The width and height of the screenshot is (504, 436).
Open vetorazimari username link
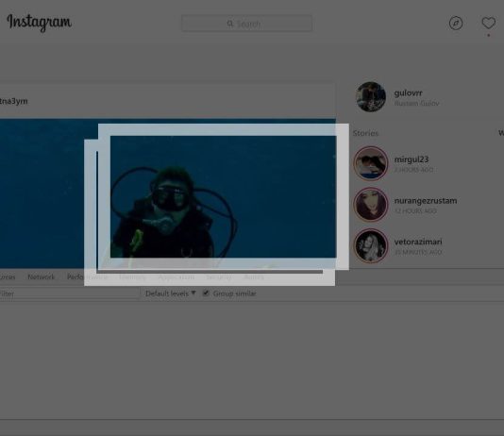tap(418, 242)
